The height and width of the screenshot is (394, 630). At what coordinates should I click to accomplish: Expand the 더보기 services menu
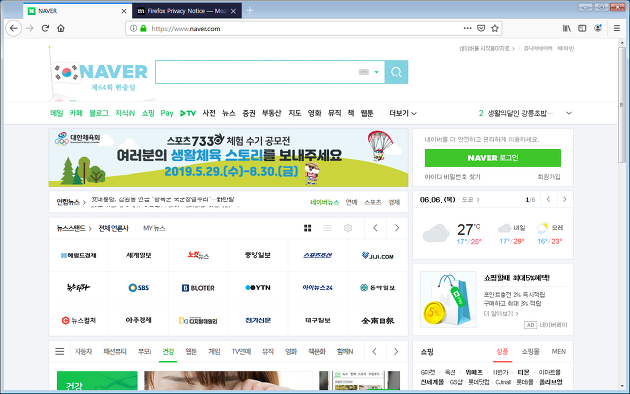tap(403, 113)
